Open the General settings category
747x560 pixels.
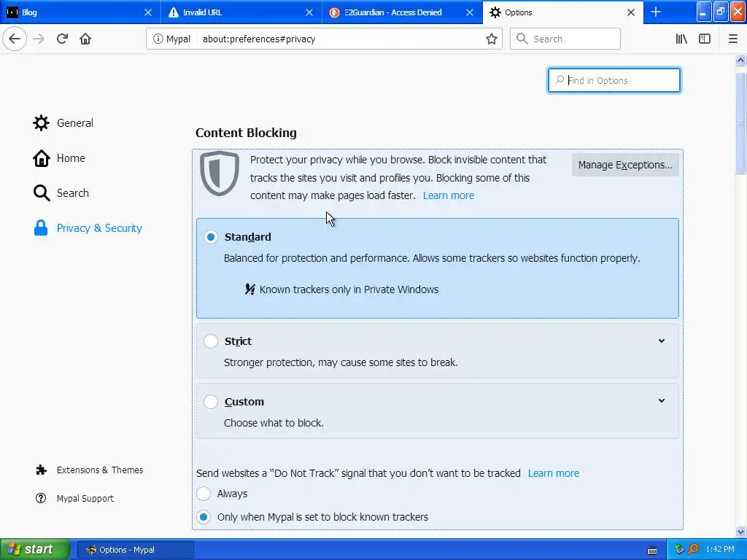pos(75,122)
